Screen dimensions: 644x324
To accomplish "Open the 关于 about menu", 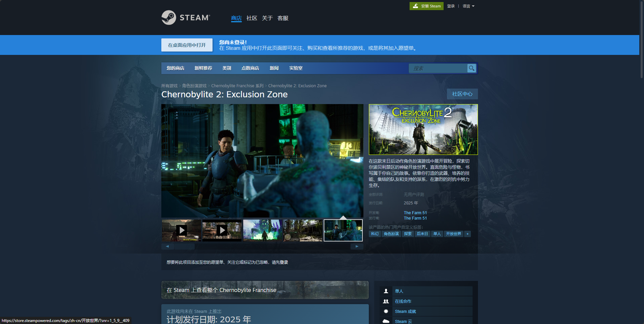I will point(267,18).
